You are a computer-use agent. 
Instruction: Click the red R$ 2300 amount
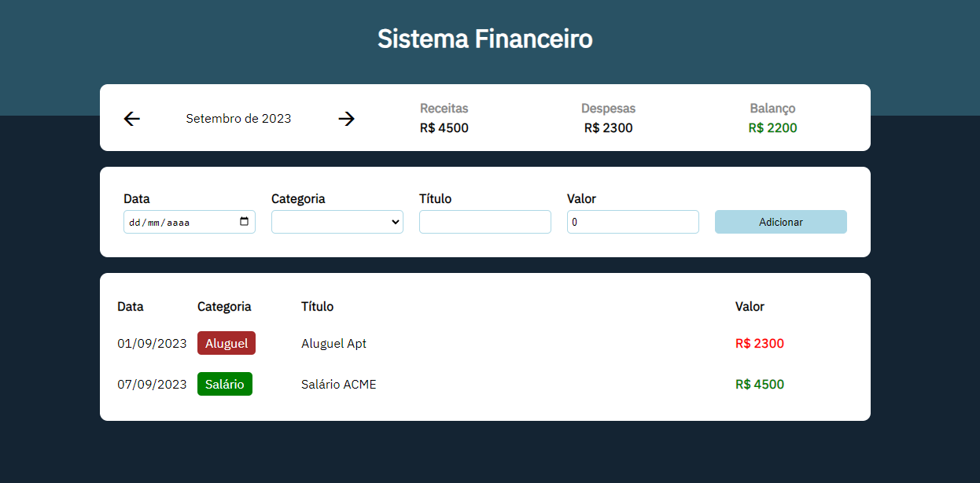(759, 343)
